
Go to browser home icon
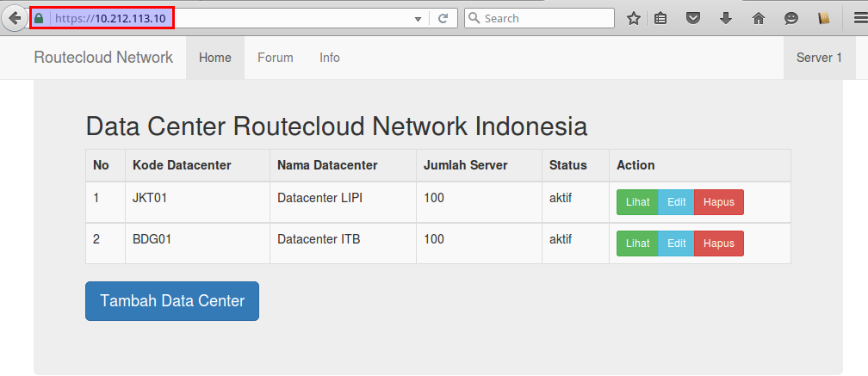[759, 19]
